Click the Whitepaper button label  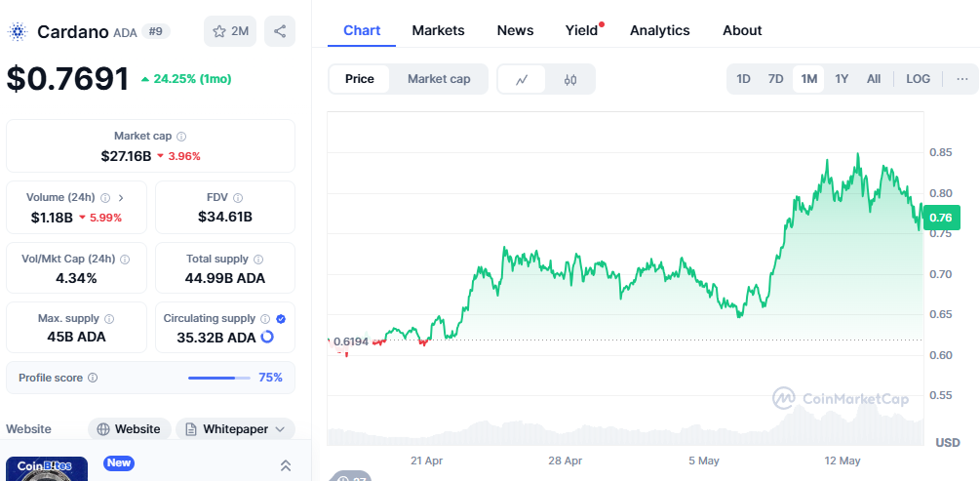(236, 429)
